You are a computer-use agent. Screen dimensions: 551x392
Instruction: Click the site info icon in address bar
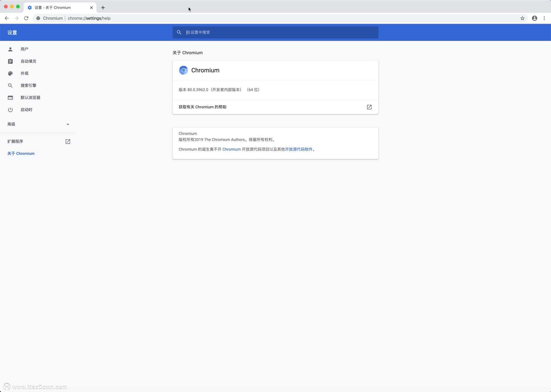(x=38, y=18)
